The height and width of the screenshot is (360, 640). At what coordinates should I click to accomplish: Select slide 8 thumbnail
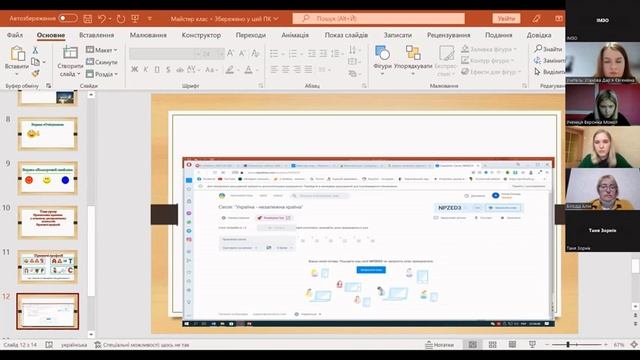click(48, 134)
